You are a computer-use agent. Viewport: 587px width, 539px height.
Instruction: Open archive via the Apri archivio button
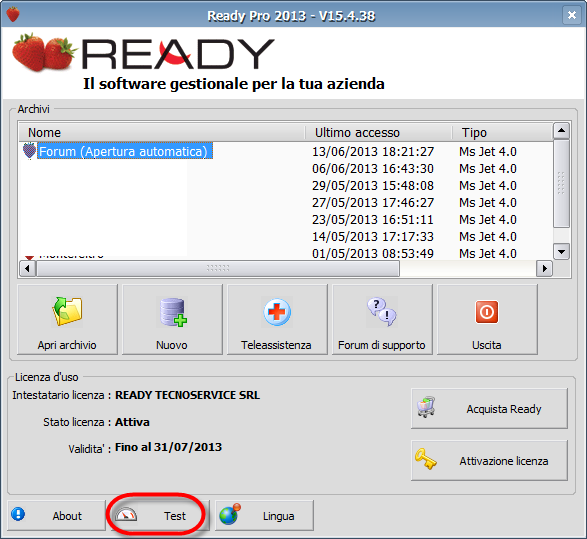pos(67,319)
